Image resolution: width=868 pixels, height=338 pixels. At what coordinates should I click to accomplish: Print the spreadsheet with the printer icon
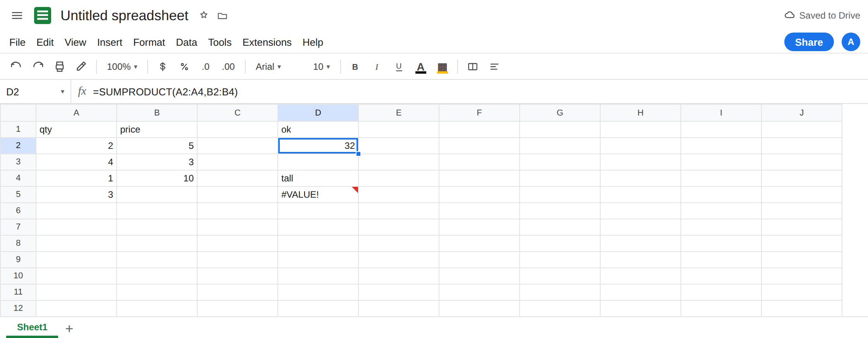point(60,66)
